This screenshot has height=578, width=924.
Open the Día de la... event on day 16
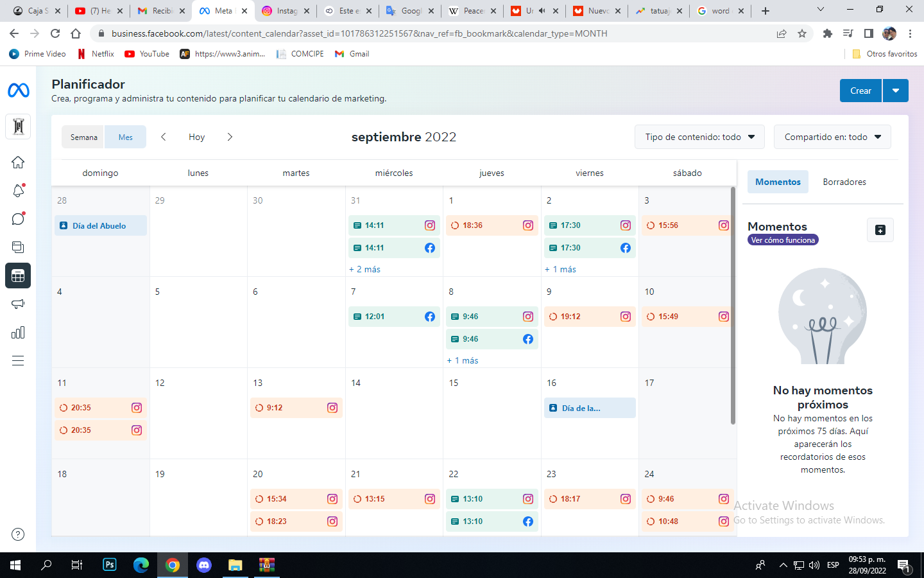click(x=590, y=408)
